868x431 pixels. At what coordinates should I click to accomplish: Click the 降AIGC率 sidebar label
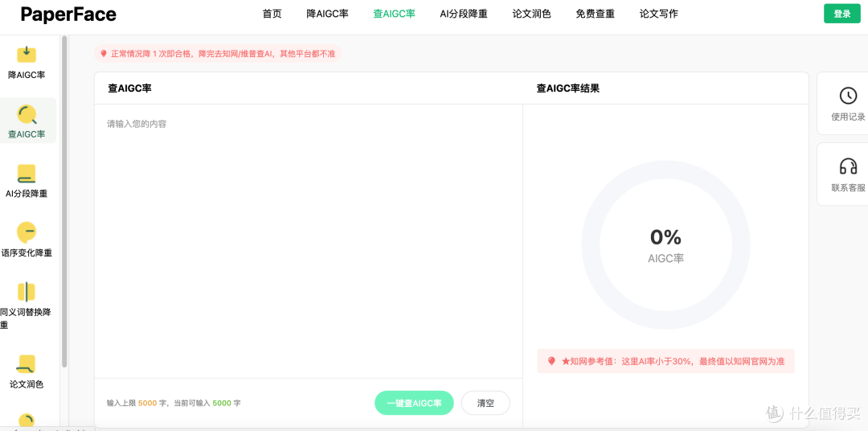click(27, 75)
